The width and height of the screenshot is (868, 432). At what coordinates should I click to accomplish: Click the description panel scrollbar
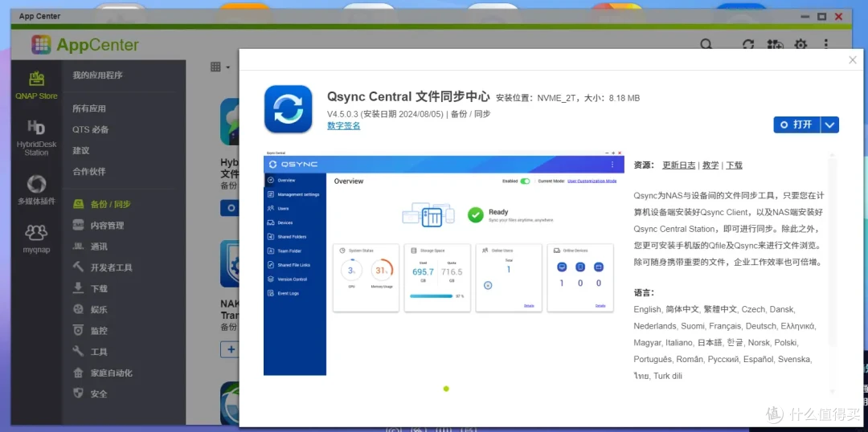tap(832, 251)
